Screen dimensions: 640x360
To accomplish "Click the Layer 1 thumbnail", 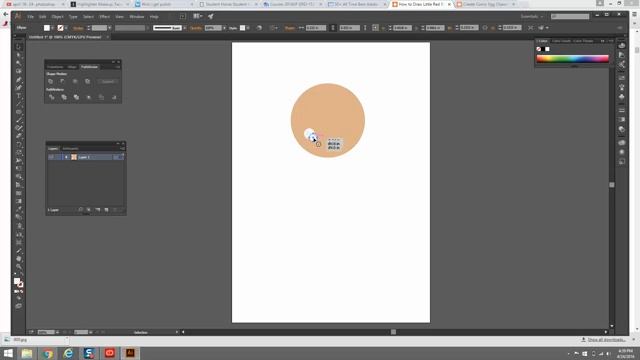I will [x=74, y=157].
